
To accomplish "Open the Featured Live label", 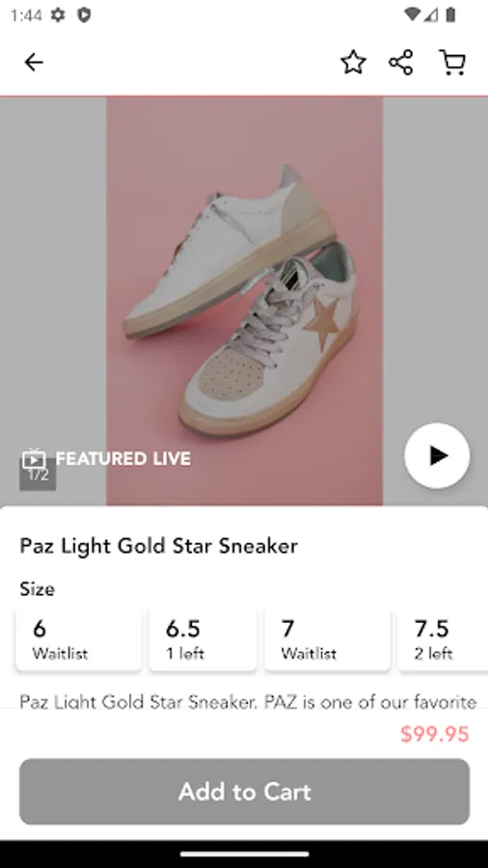I will (x=123, y=458).
